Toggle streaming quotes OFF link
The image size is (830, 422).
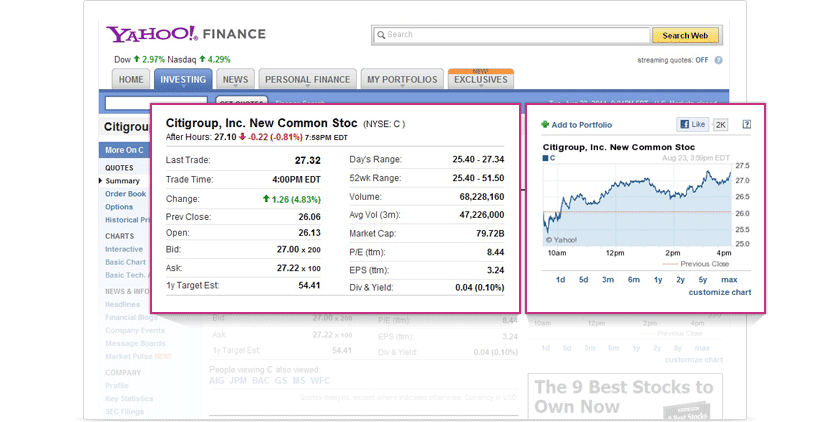click(702, 60)
